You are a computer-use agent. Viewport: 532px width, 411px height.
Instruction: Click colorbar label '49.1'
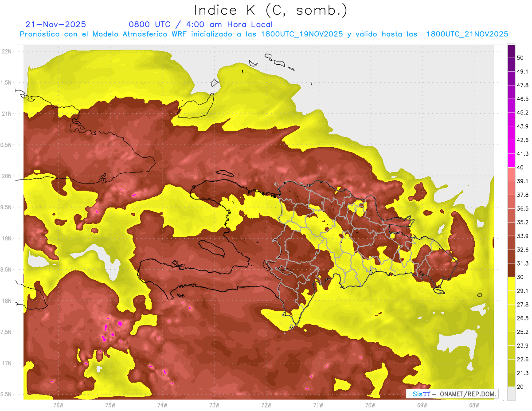522,71
